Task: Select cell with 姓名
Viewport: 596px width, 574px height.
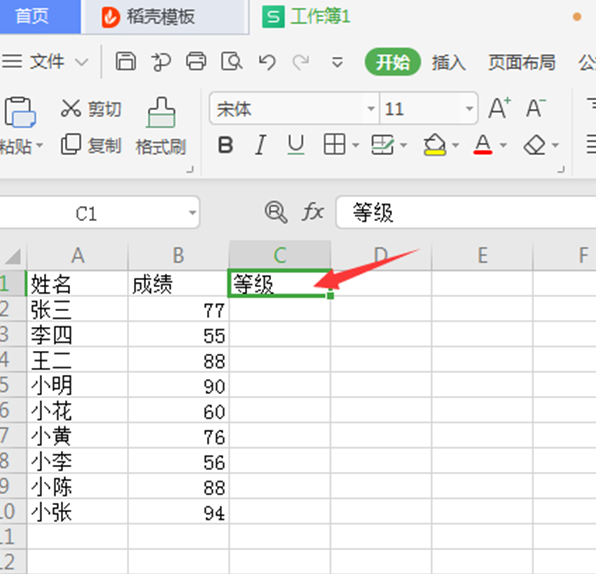Action: [78, 283]
